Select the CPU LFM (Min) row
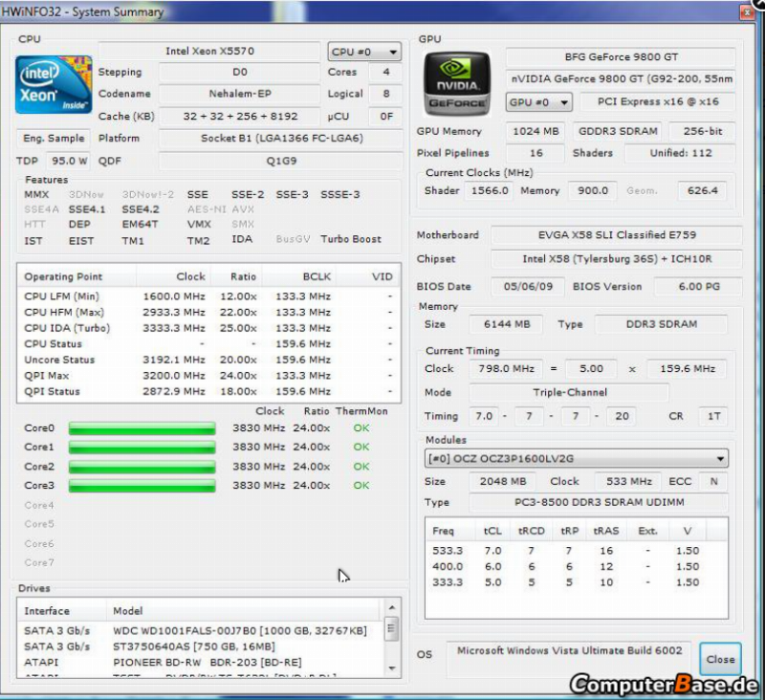The image size is (765, 700). [x=208, y=296]
